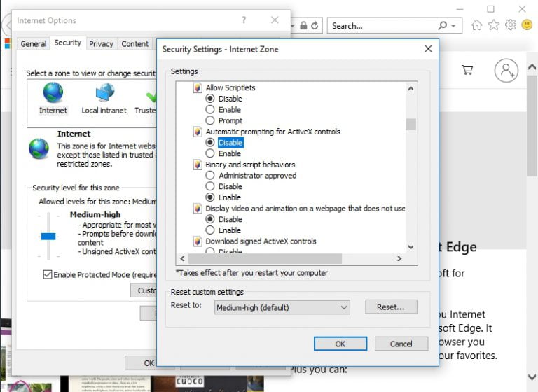538x392 pixels.
Task: Select Prompt under Allow Scriptlets
Action: click(x=210, y=120)
